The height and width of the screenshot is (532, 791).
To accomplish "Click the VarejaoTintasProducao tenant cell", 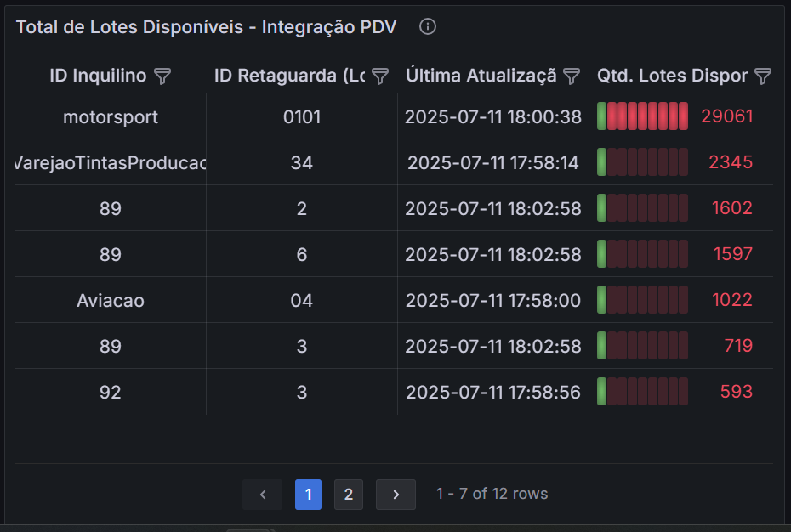I will pyautogui.click(x=111, y=162).
